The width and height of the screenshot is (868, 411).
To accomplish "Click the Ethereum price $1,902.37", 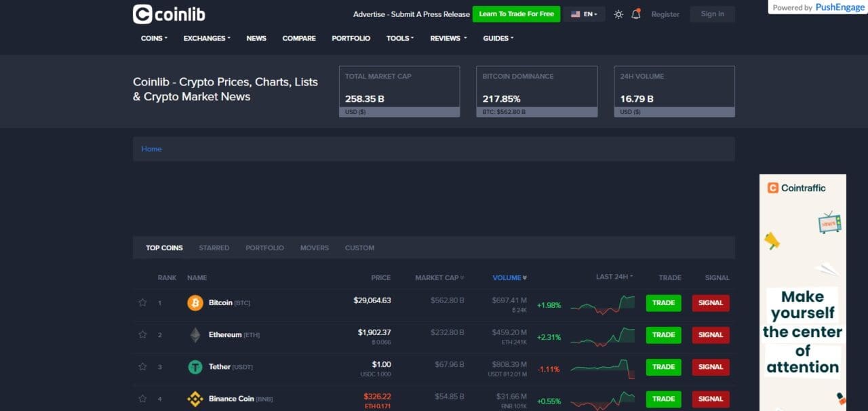I will (374, 332).
